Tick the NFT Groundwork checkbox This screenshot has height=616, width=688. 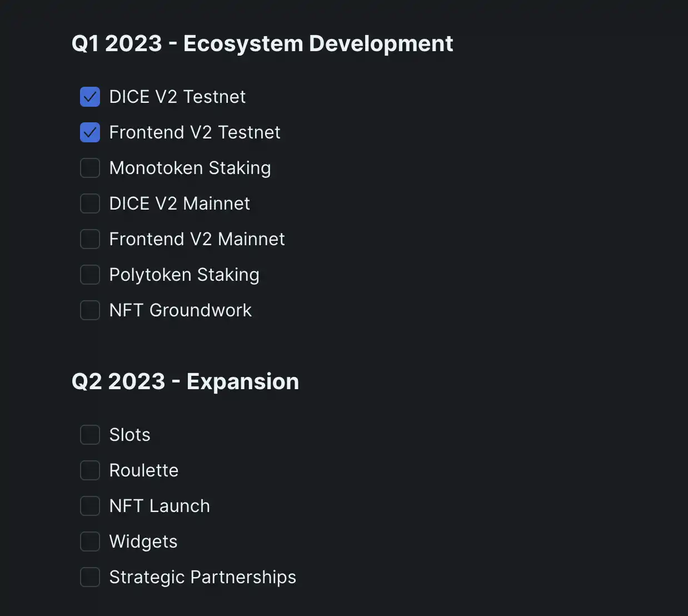(x=90, y=310)
